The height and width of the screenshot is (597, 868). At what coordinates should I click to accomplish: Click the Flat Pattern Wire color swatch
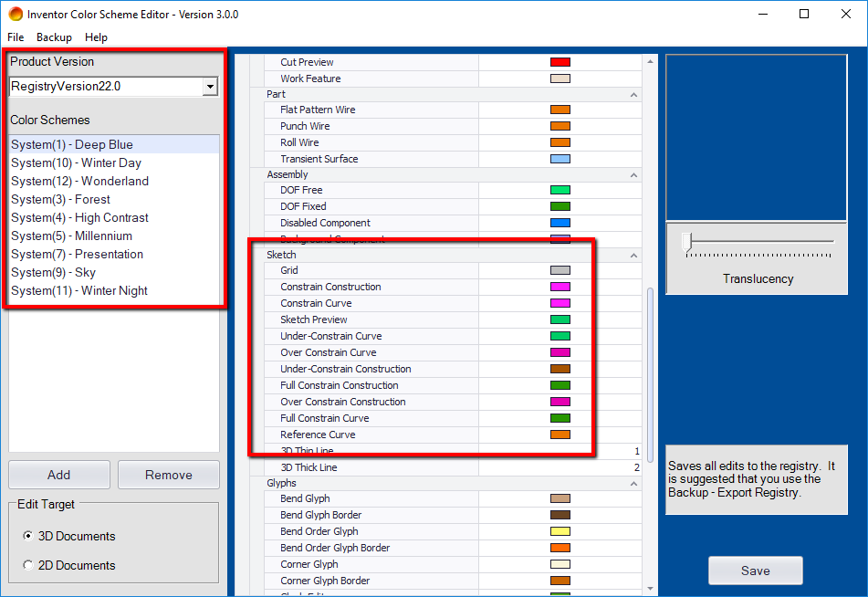[x=560, y=110]
